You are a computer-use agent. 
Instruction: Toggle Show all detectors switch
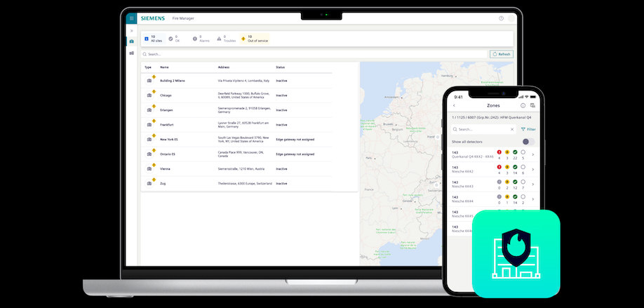click(x=528, y=142)
